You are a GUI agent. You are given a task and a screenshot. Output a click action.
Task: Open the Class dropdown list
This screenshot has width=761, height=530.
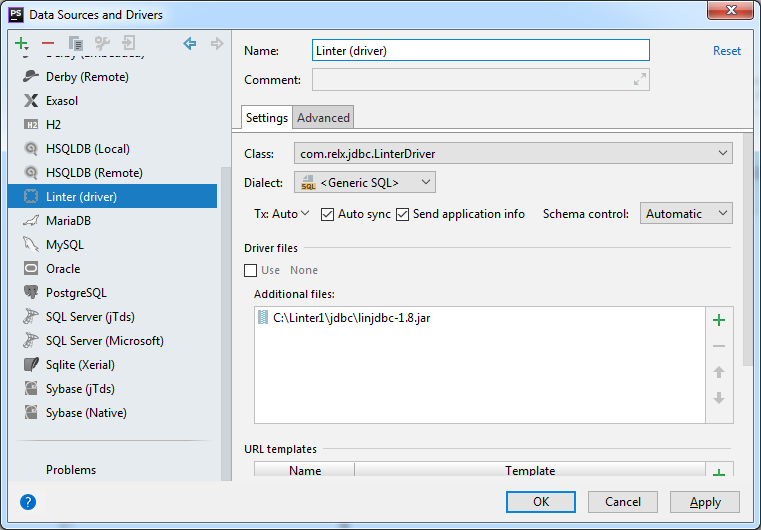[723, 154]
